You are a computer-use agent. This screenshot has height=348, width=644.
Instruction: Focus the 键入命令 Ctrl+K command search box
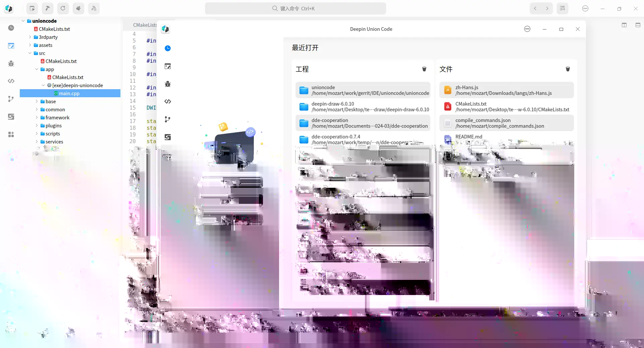[296, 8]
